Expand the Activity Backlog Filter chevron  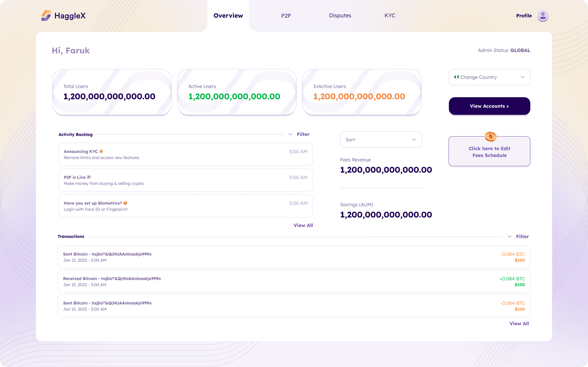tap(290, 134)
